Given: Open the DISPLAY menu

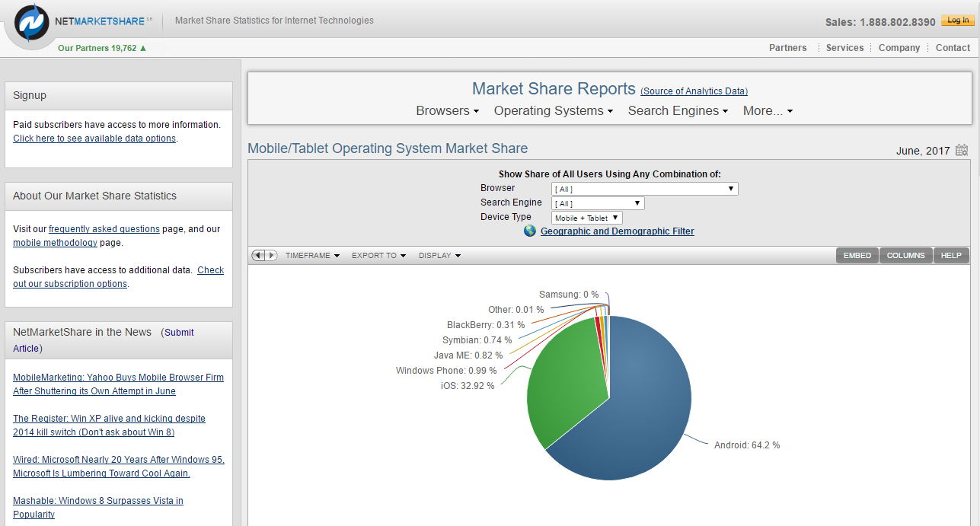Looking at the screenshot, I should pos(439,256).
